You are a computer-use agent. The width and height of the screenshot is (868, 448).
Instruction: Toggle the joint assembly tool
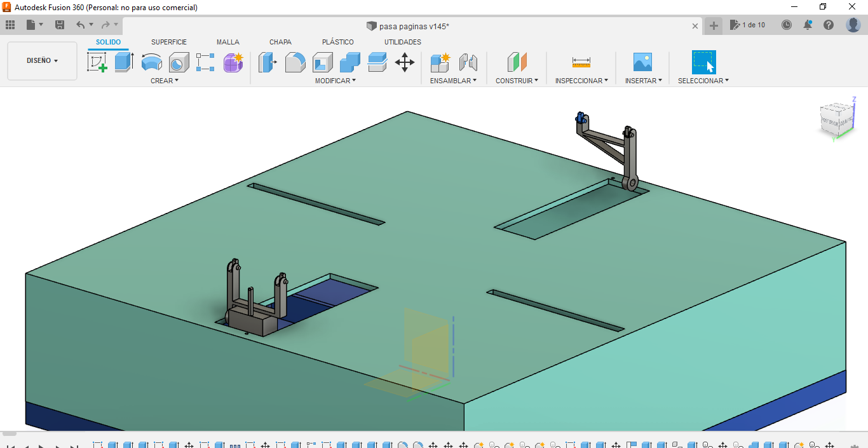coord(468,62)
